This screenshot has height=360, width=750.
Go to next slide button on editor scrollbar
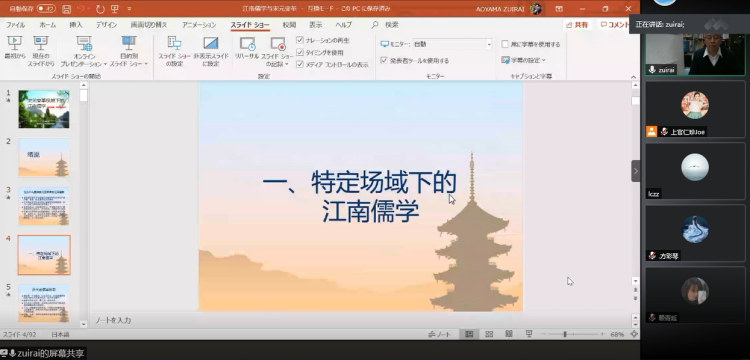pyautogui.click(x=635, y=298)
